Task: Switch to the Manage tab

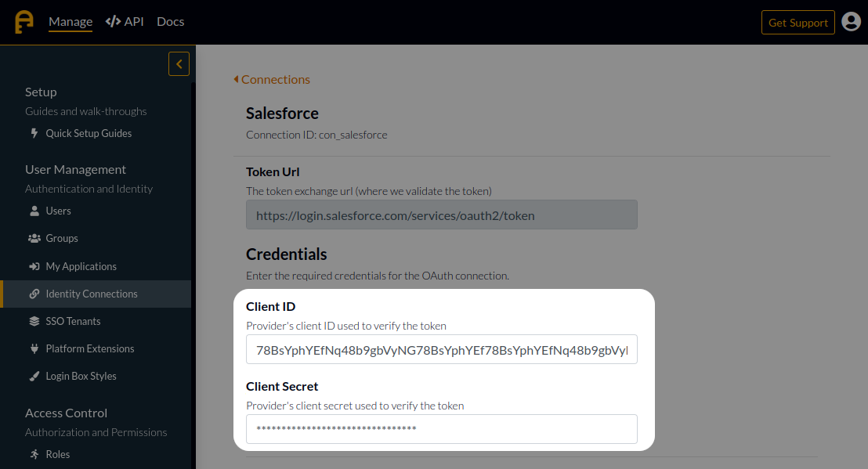Action: pyautogui.click(x=70, y=21)
